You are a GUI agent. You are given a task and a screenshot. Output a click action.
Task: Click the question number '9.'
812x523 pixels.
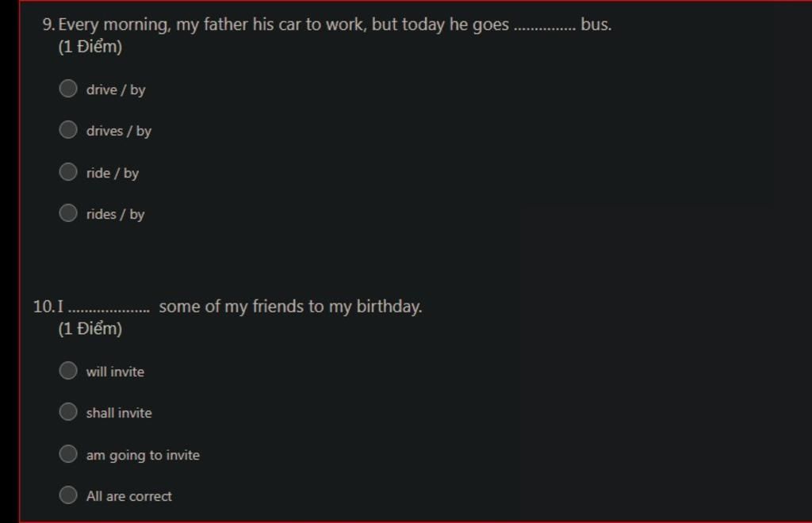click(x=48, y=25)
